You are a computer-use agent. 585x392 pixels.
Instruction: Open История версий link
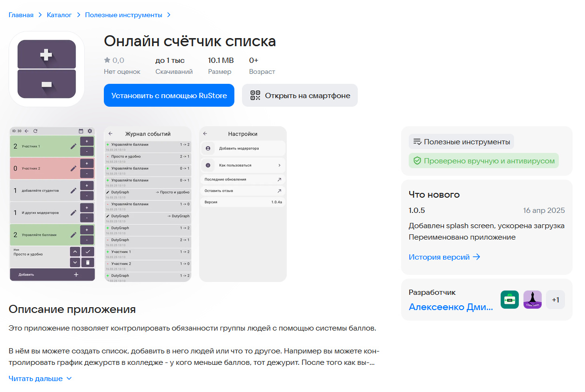(439, 257)
